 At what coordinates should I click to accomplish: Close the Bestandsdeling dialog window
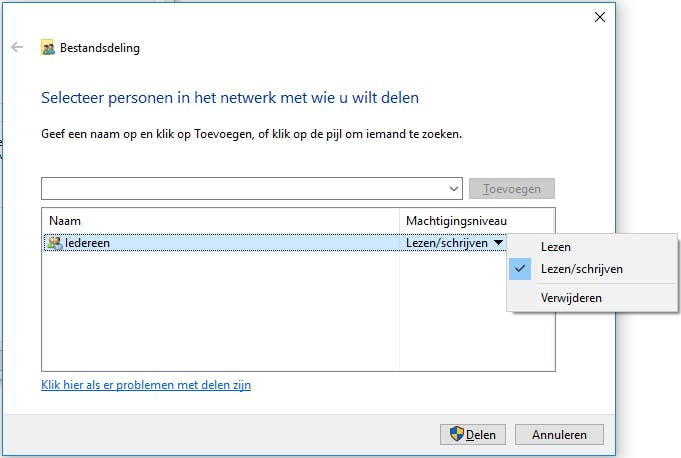(x=600, y=17)
